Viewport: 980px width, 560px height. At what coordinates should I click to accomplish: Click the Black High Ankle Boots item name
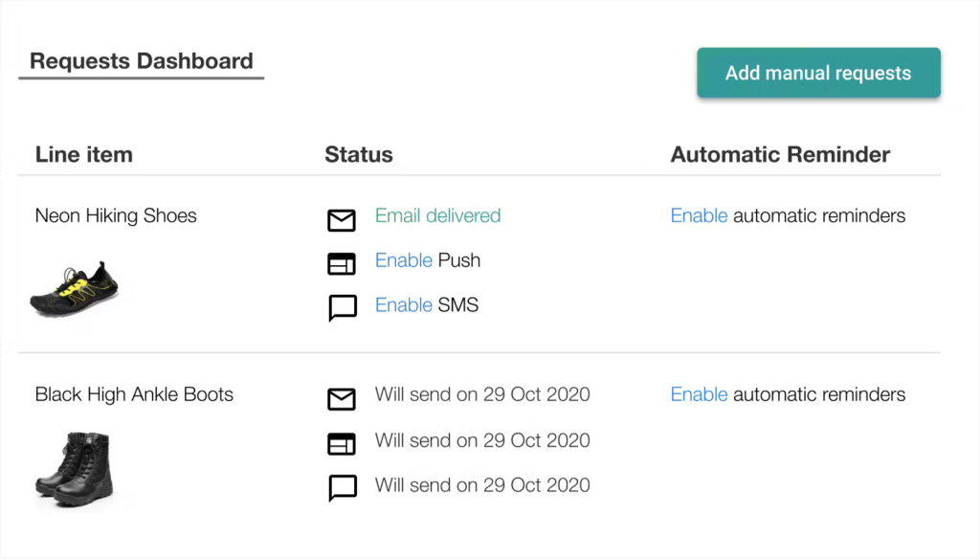[x=134, y=394]
